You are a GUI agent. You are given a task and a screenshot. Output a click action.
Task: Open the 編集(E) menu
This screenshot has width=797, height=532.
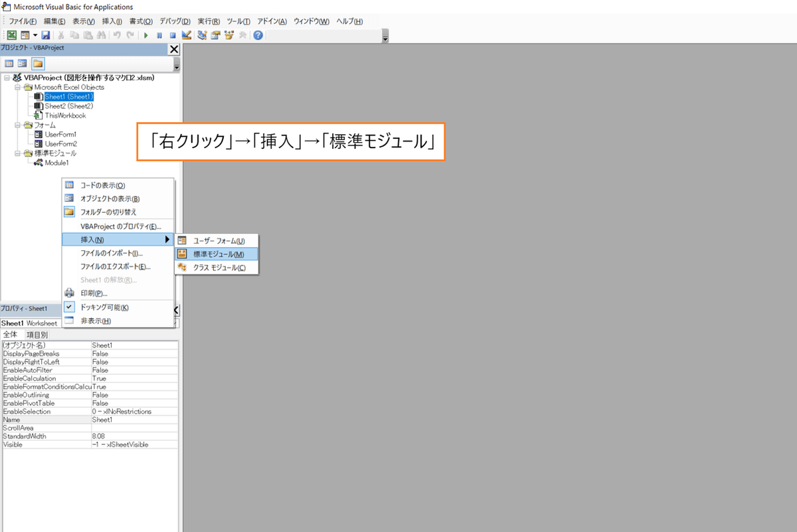[54, 21]
